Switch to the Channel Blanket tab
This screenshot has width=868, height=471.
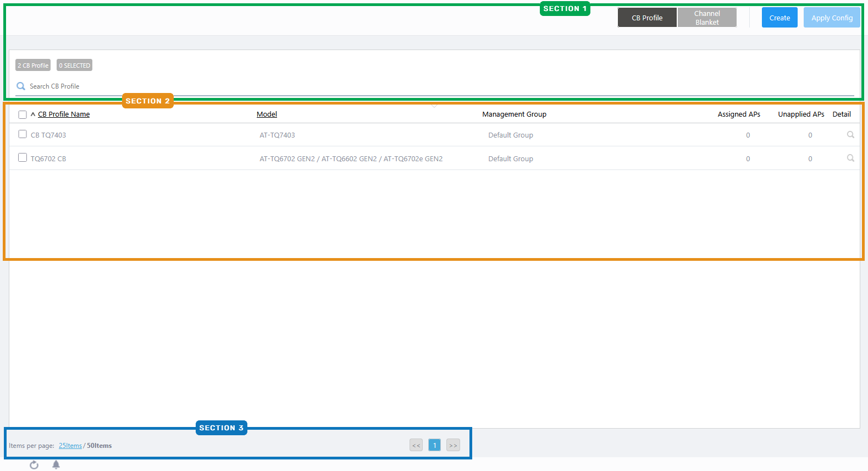pyautogui.click(x=707, y=18)
